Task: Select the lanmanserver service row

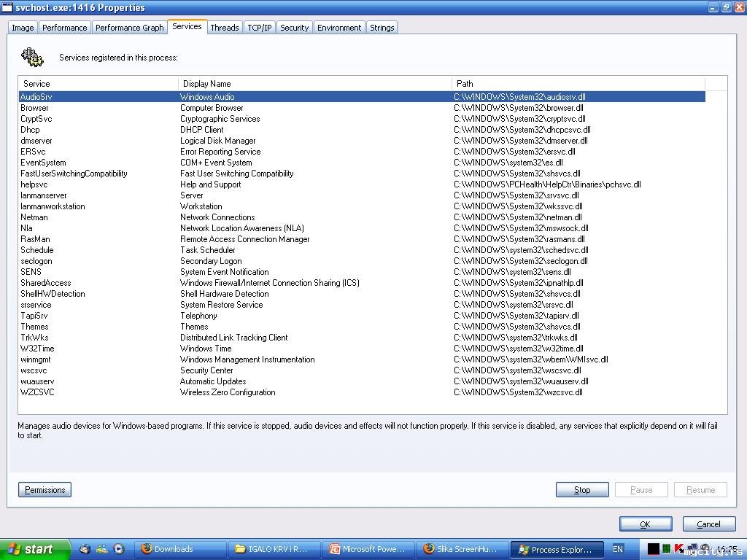Action: tap(362, 195)
